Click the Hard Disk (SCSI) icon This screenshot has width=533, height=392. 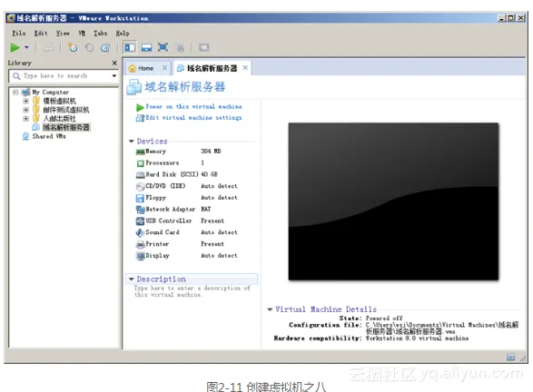click(x=140, y=175)
